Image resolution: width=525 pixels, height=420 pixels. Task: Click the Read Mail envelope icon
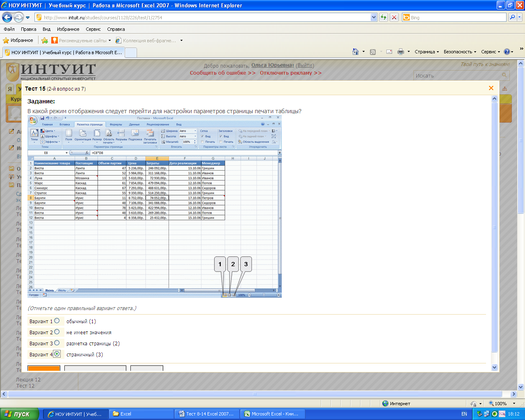tap(389, 52)
